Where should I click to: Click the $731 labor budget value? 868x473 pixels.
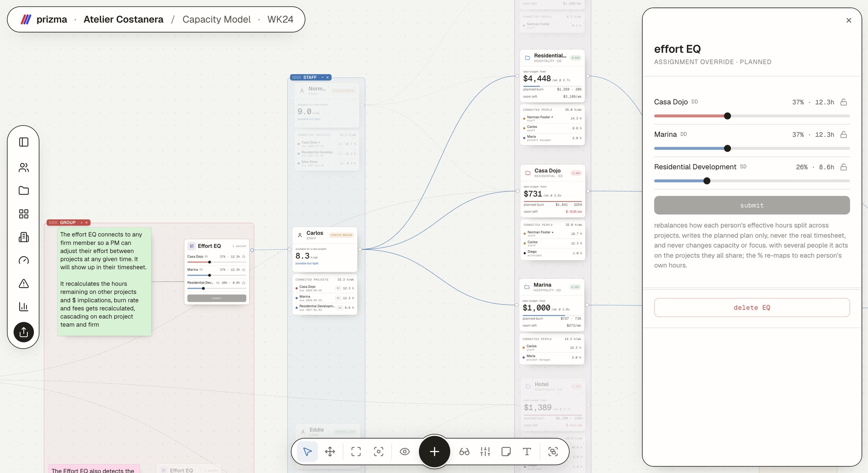coord(533,194)
